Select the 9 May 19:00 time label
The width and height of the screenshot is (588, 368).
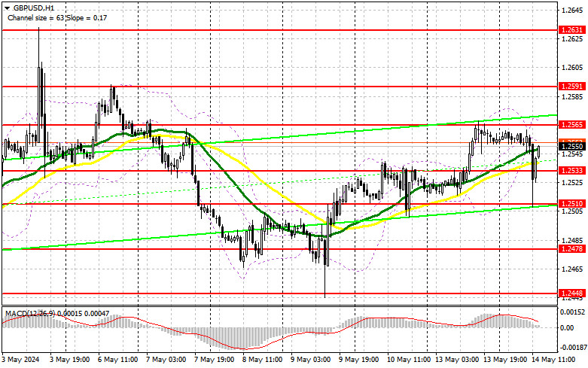(359, 360)
